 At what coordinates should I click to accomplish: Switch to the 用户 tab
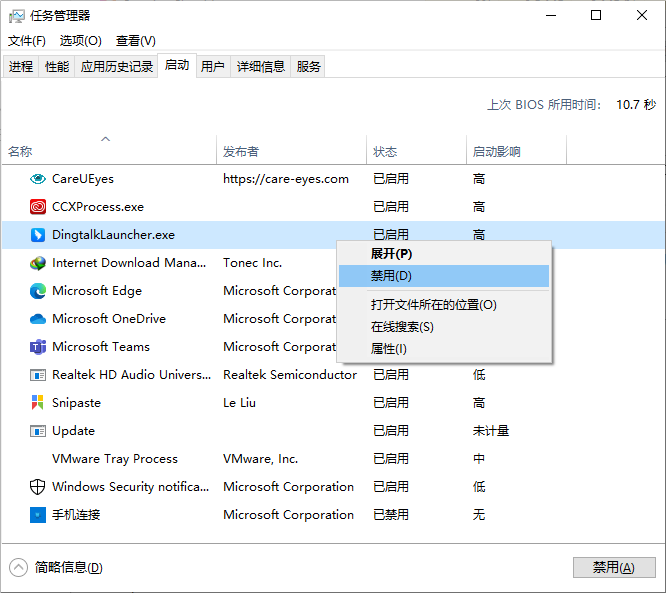213,67
